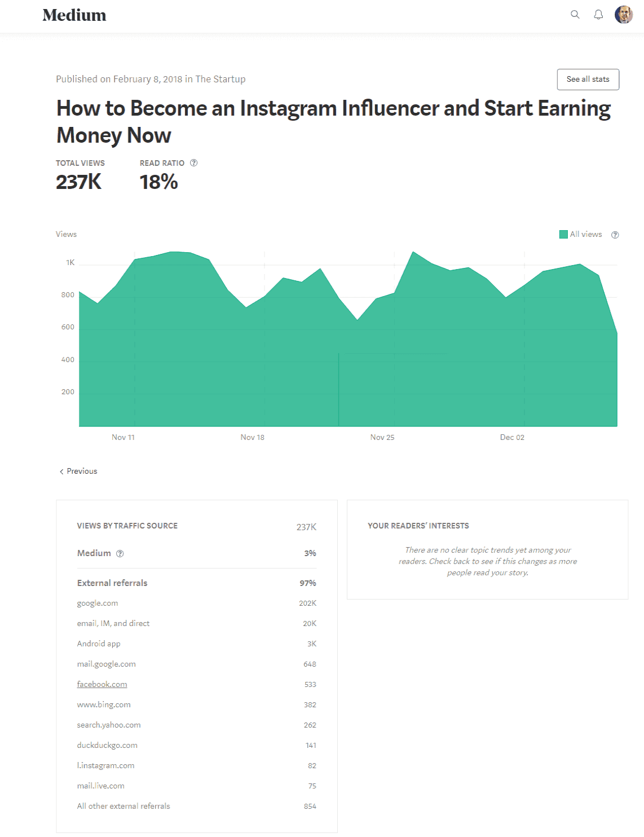Viewport: 644px width, 837px height.
Task: Click the Medium logo
Action: (x=74, y=15)
